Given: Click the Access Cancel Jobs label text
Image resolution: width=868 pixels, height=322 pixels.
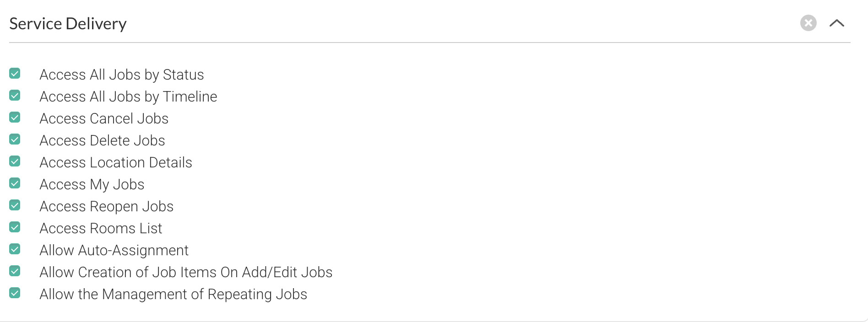Looking at the screenshot, I should coord(104,118).
